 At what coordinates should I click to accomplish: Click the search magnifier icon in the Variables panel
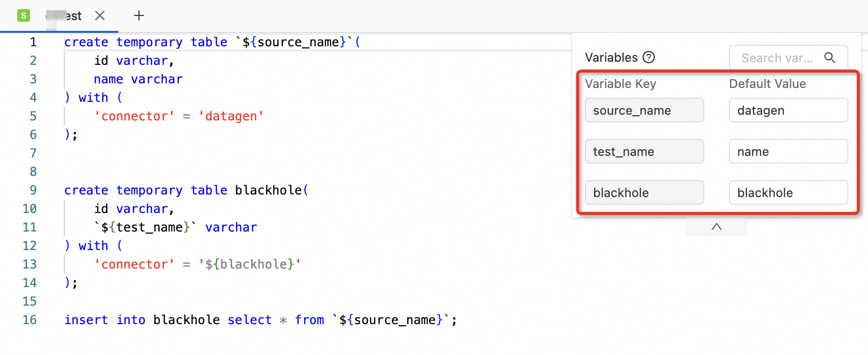(829, 58)
